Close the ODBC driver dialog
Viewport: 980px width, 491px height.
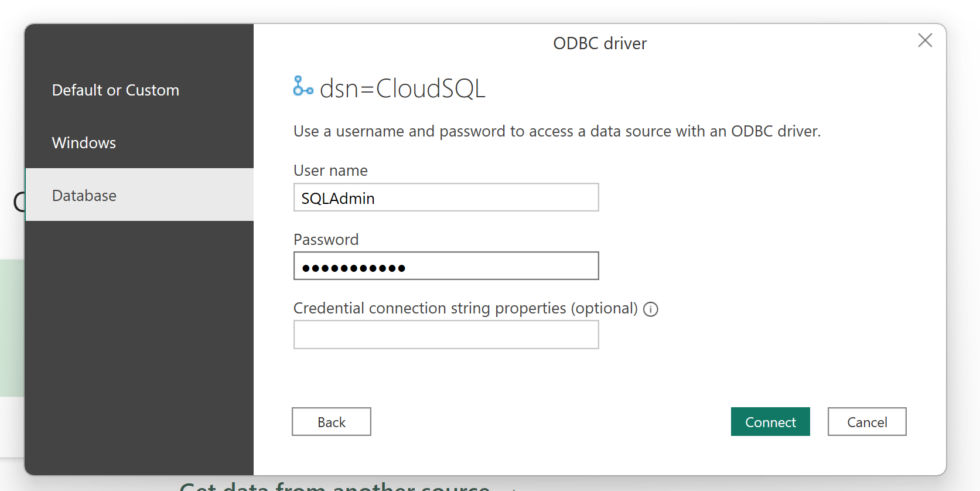click(x=924, y=40)
